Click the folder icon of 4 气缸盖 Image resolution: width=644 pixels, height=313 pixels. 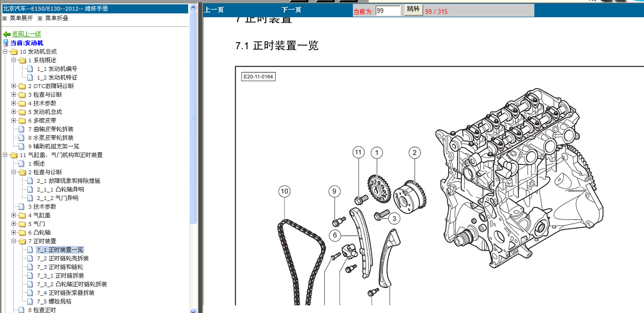22,215
